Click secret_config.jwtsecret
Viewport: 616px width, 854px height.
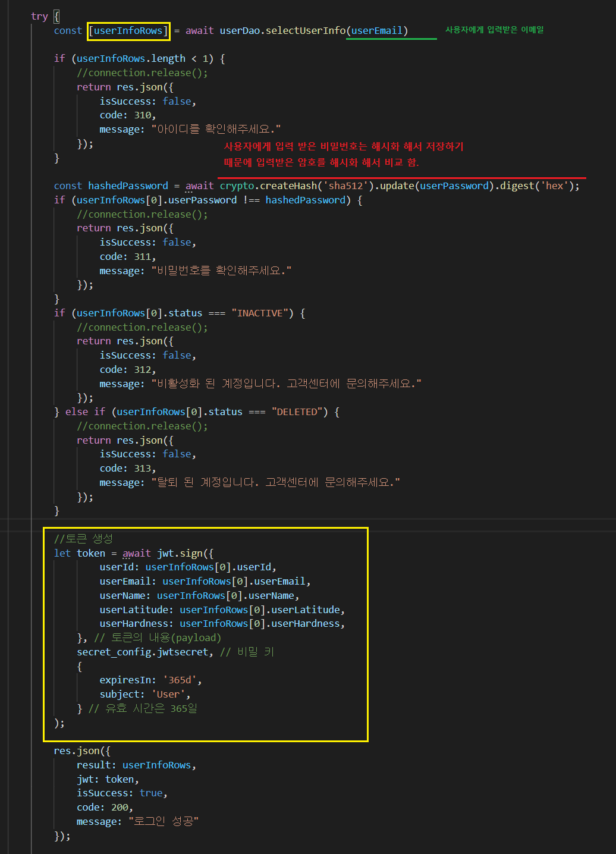[143, 652]
